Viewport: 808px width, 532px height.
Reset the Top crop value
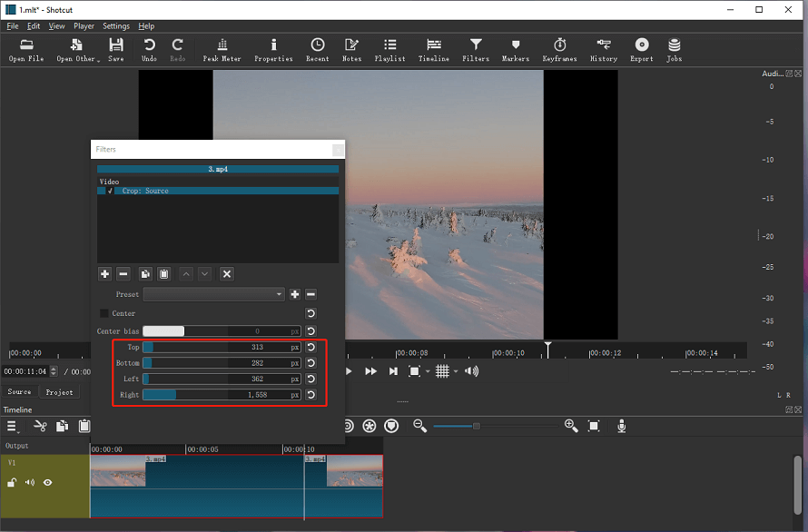tap(310, 347)
